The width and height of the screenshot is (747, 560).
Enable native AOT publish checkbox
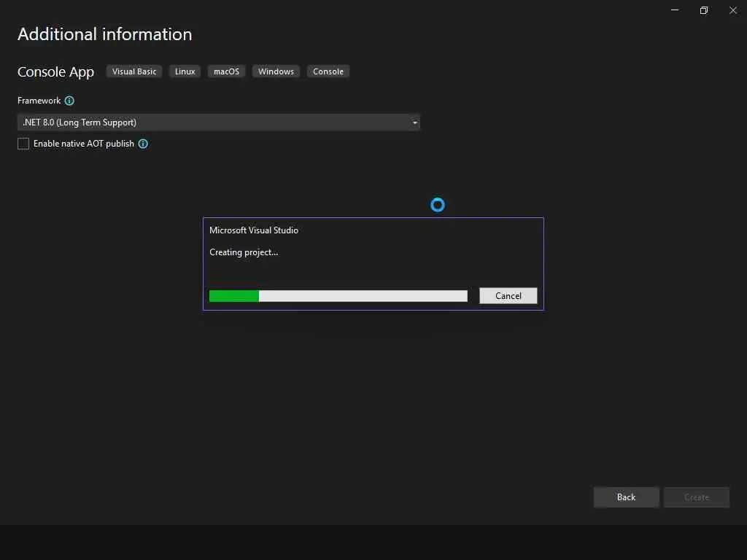pyautogui.click(x=23, y=144)
